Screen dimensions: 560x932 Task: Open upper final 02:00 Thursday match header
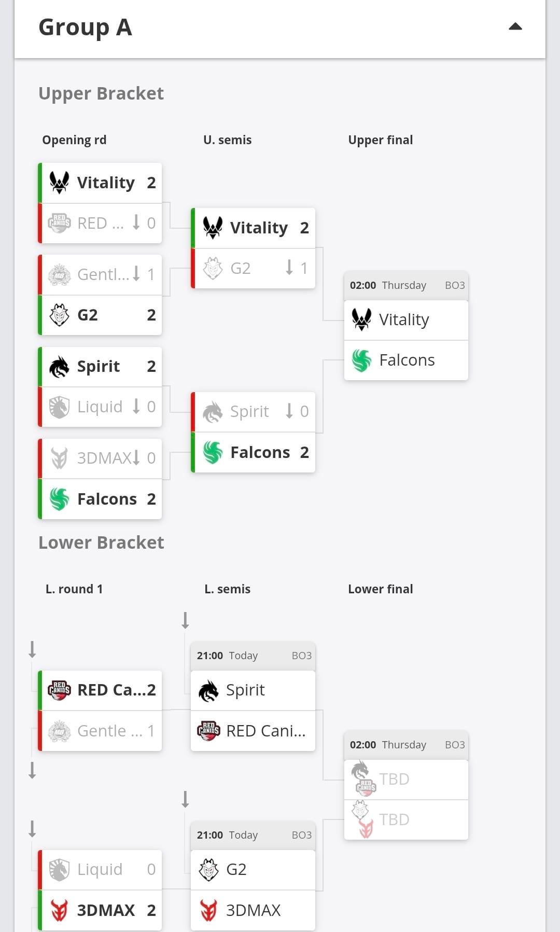pyautogui.click(x=406, y=285)
